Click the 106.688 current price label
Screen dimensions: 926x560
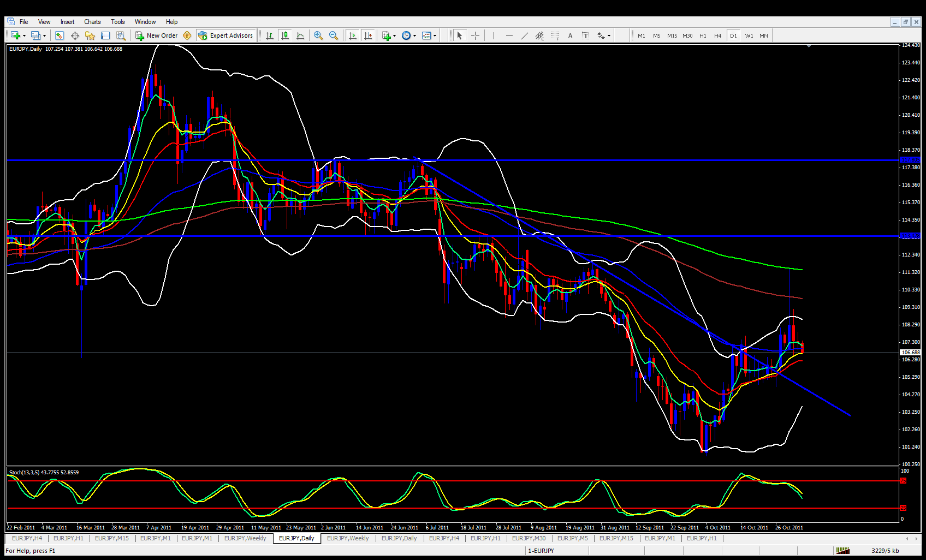point(910,353)
